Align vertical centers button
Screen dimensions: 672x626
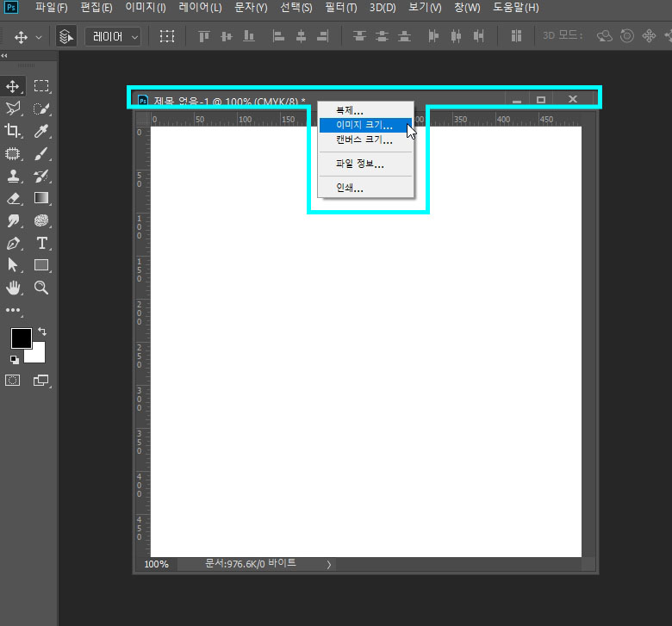pyautogui.click(x=227, y=36)
